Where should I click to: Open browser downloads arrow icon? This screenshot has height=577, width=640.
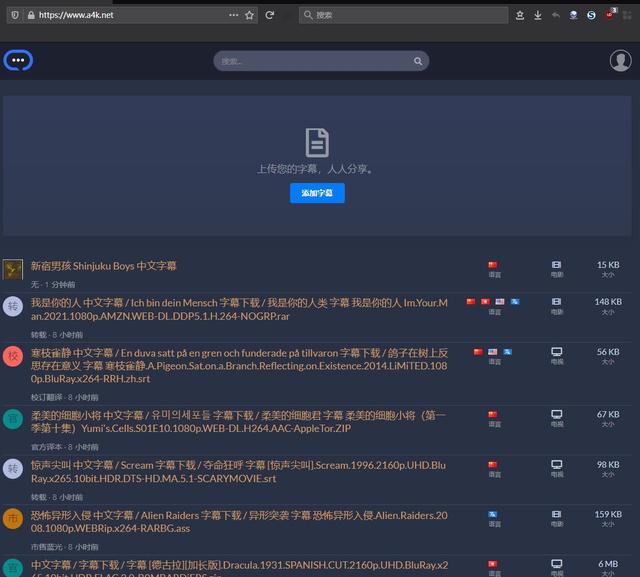(x=538, y=16)
